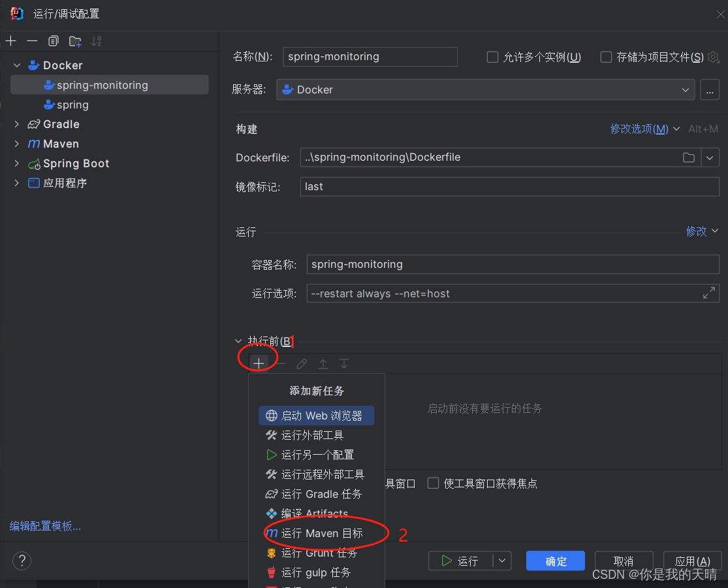728x588 pixels.
Task: Expand the Maven tree node
Action: 17,144
